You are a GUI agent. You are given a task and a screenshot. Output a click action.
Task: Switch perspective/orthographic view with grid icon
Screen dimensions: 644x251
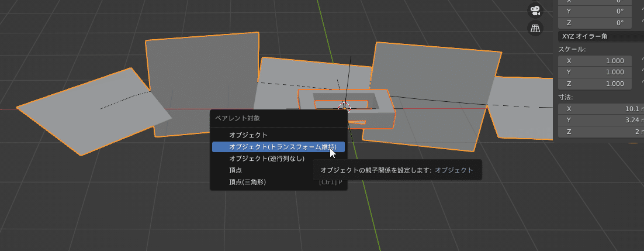[535, 28]
